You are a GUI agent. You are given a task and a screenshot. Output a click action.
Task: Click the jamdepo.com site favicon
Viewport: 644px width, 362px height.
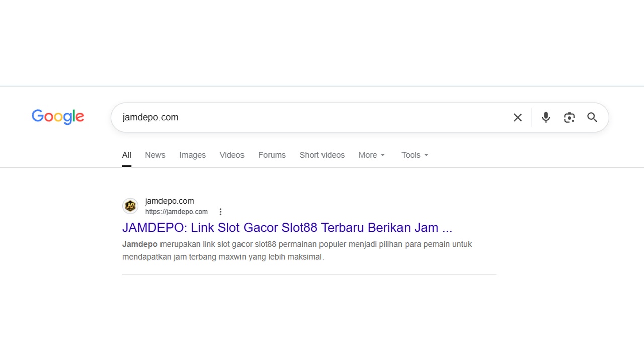click(130, 206)
